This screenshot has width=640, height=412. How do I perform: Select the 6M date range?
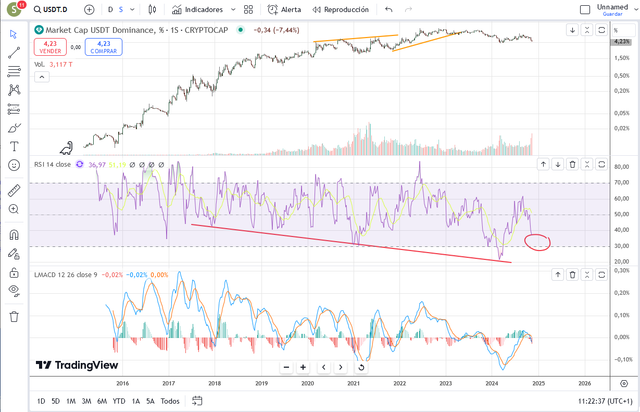102,401
